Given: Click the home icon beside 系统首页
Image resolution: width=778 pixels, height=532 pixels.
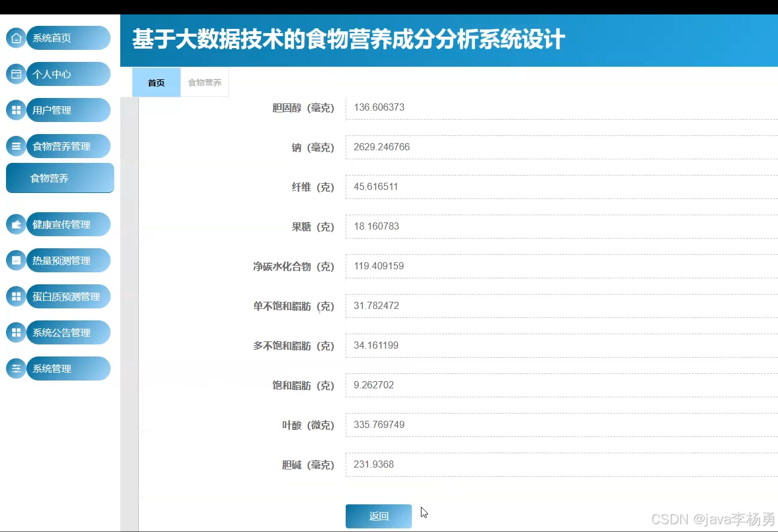Looking at the screenshot, I should tap(16, 38).
